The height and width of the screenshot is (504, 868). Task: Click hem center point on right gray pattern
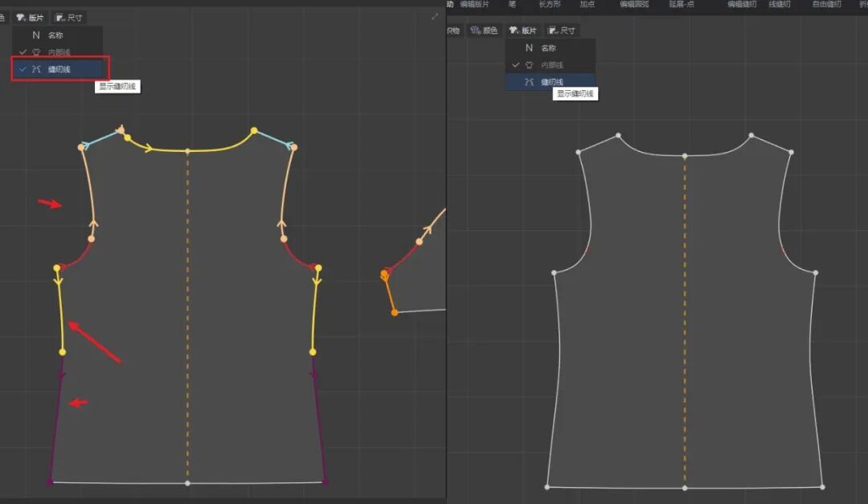685,488
